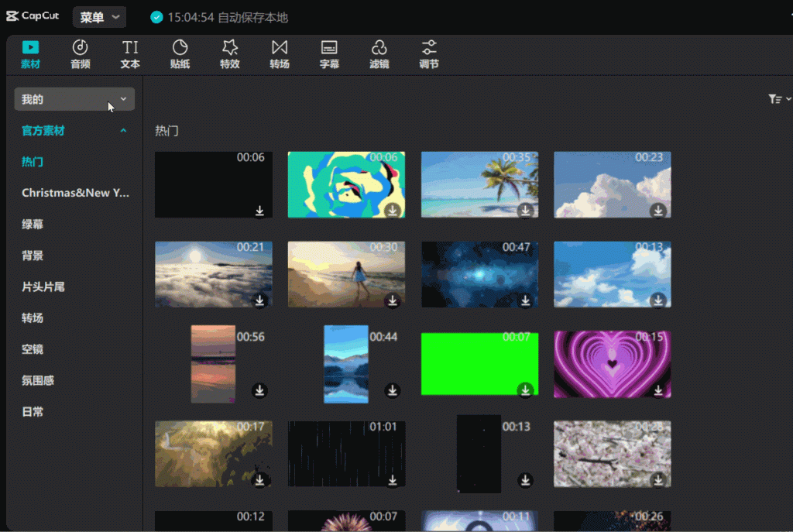
Task: Download the green screen 00:07 clip
Action: click(526, 390)
